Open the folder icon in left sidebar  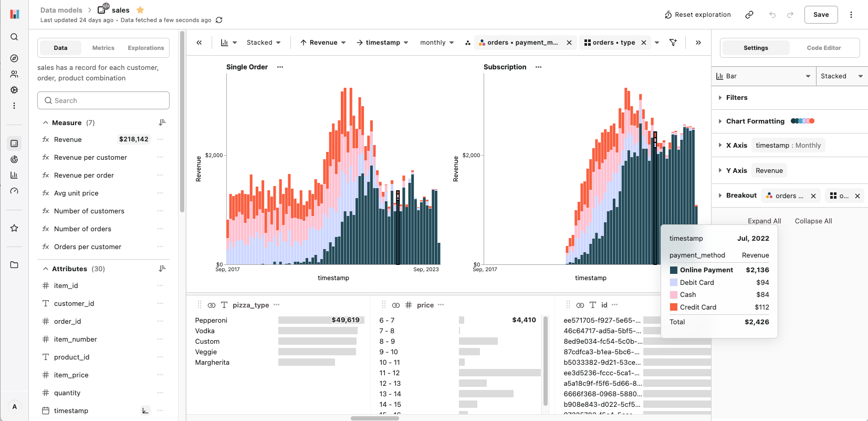pyautogui.click(x=14, y=265)
